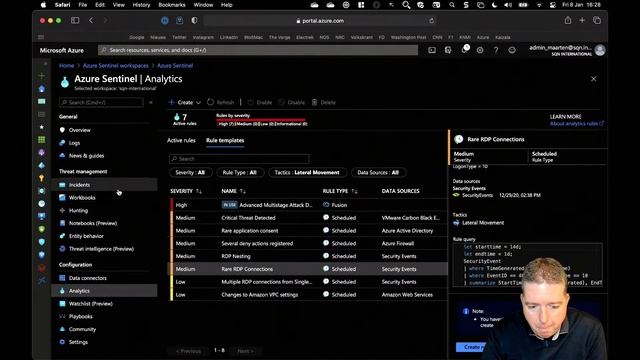Open Tactics : Lateral Movement filter
The height and width of the screenshot is (360, 640).
pos(307,173)
